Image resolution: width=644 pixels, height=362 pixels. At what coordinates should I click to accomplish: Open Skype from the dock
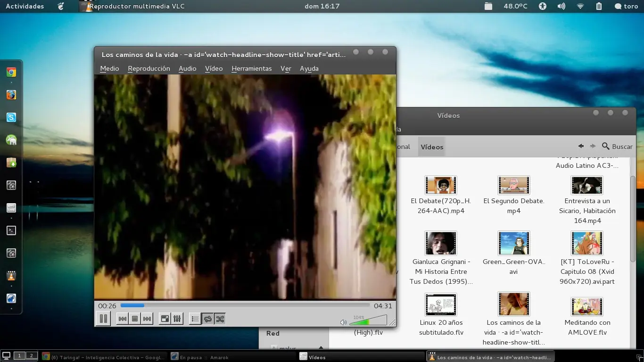(x=11, y=117)
